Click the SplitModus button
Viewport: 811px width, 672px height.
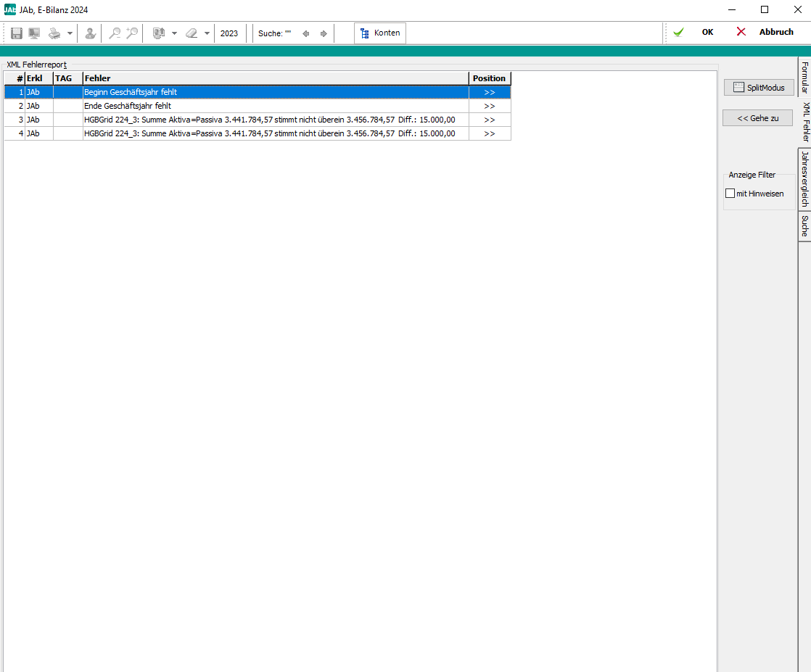tap(759, 88)
